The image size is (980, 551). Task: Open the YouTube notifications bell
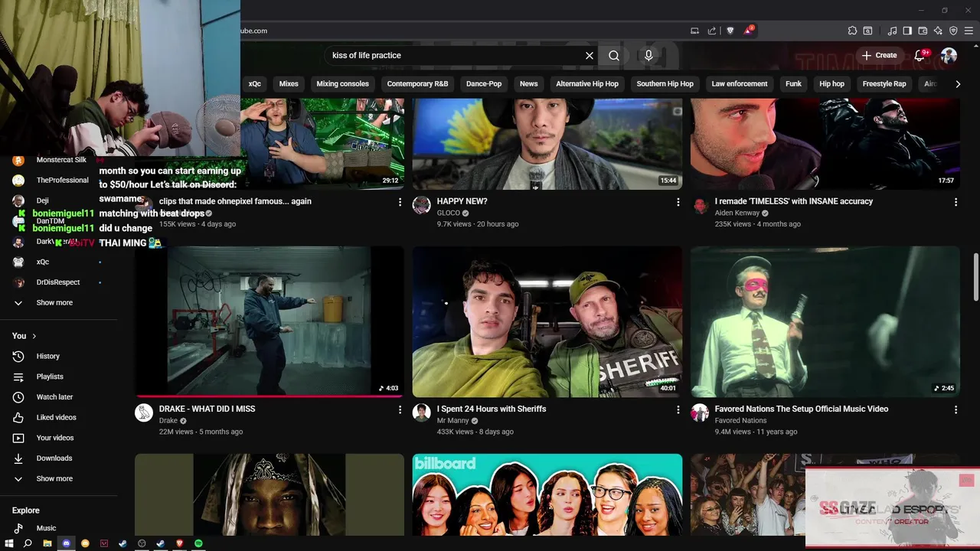point(921,55)
